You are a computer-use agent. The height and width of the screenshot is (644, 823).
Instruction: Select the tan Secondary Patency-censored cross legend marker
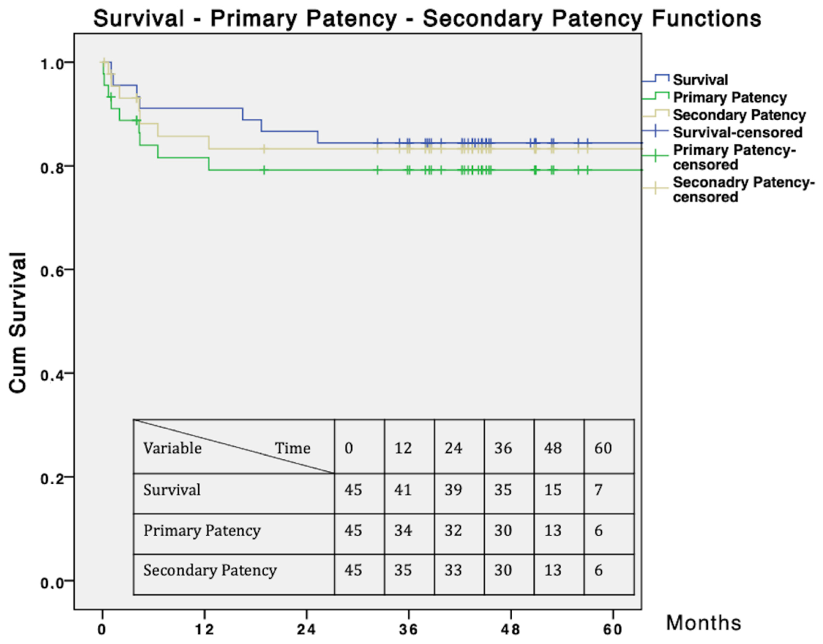[655, 187]
